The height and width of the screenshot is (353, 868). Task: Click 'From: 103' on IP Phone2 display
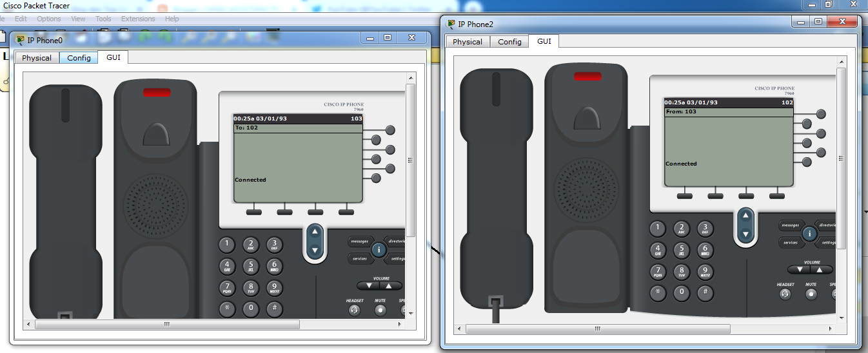pyautogui.click(x=682, y=111)
